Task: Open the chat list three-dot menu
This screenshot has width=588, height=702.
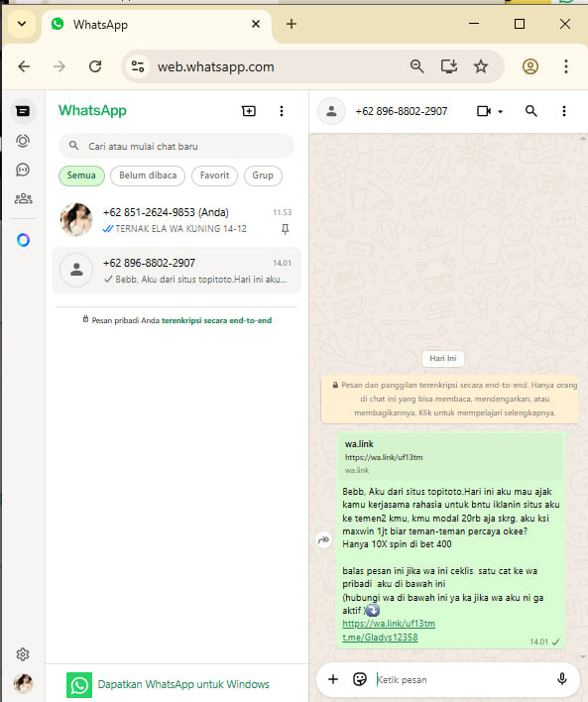Action: (x=282, y=111)
